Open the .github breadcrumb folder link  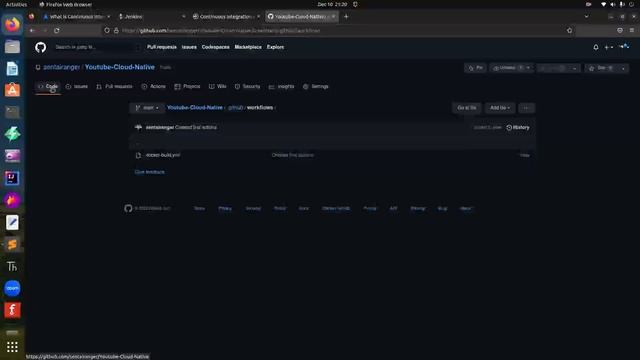point(235,107)
